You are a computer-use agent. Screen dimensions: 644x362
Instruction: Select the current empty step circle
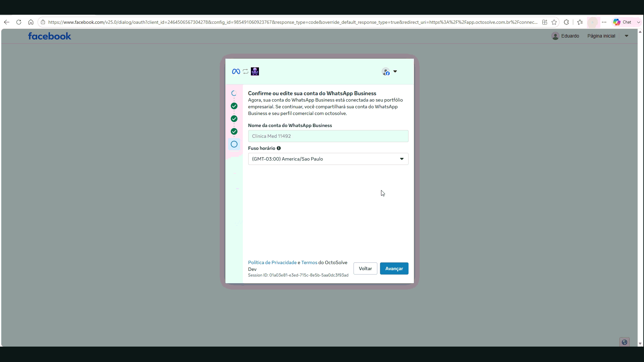pos(234,144)
